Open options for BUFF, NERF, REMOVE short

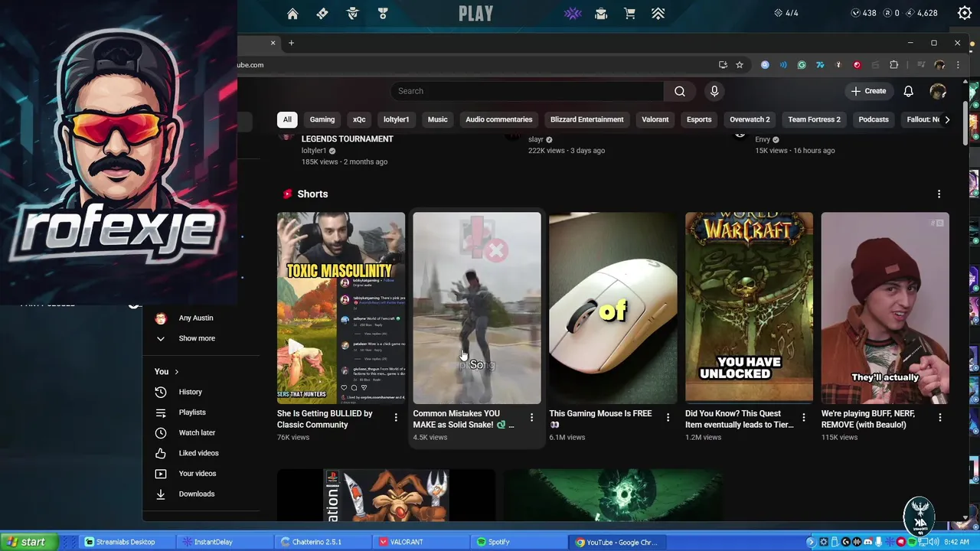939,418
